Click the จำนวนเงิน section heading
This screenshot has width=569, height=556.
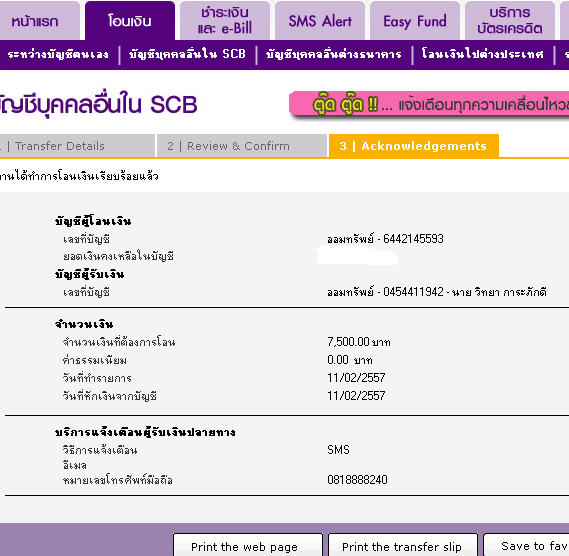point(84,324)
